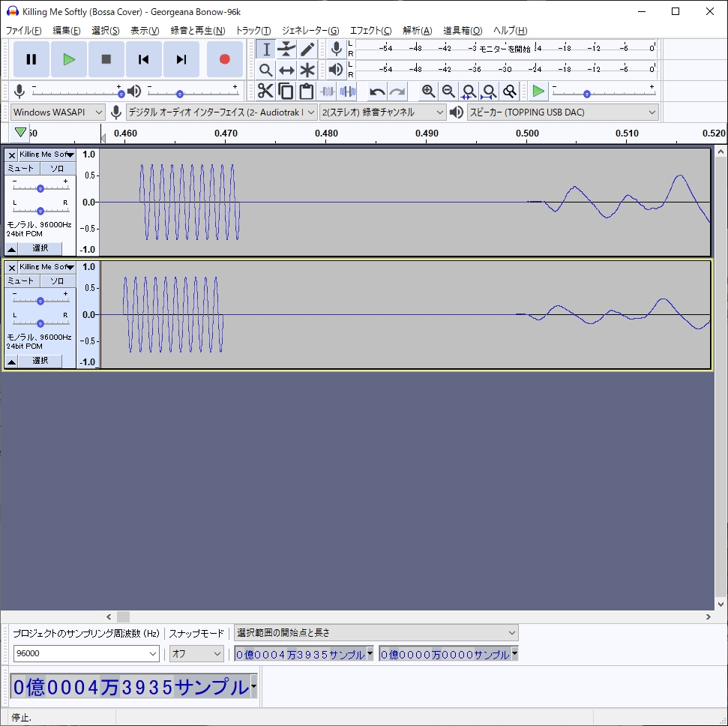Click the Zoom toggle icon
The height and width of the screenshot is (726, 728).
[510, 91]
